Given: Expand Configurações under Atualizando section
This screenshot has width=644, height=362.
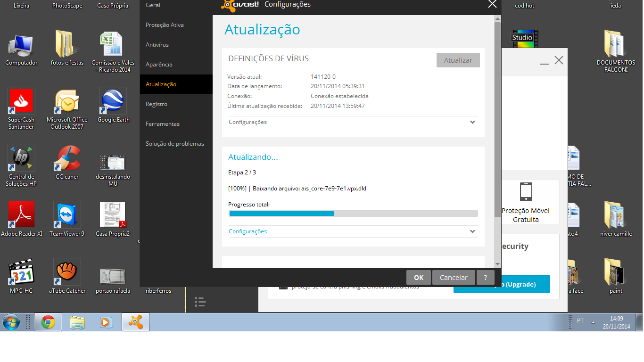Looking at the screenshot, I should 472,231.
